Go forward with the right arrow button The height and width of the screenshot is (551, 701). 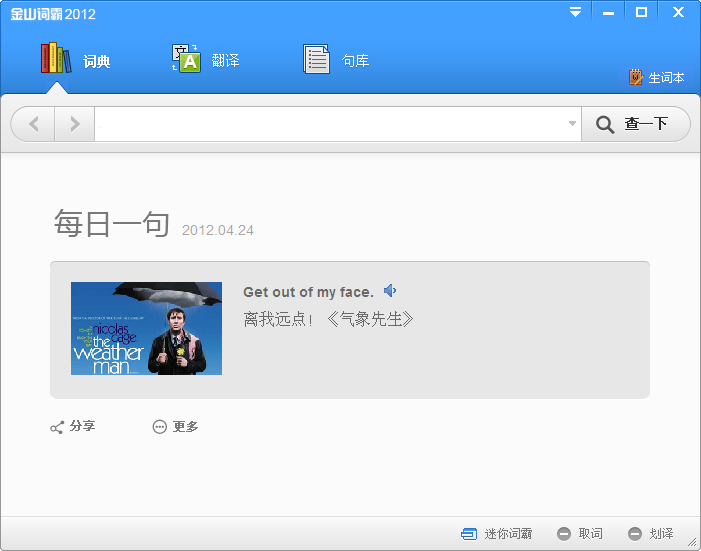pos(75,124)
